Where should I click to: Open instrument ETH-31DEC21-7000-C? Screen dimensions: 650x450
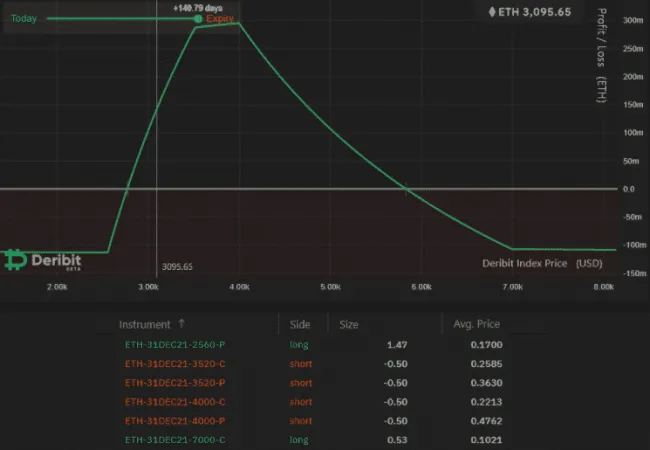[175, 440]
